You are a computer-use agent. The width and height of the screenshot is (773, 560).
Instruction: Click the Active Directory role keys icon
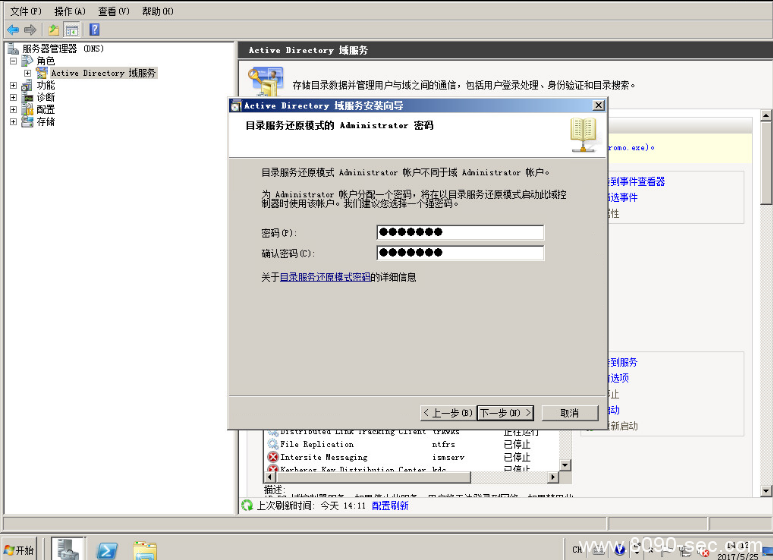[266, 82]
